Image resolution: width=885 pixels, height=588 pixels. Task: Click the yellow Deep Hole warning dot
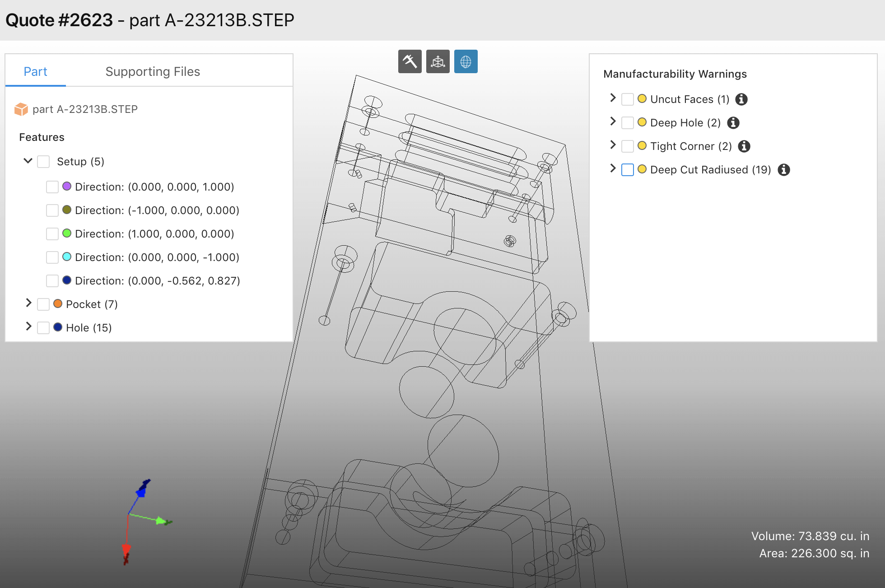pos(642,122)
